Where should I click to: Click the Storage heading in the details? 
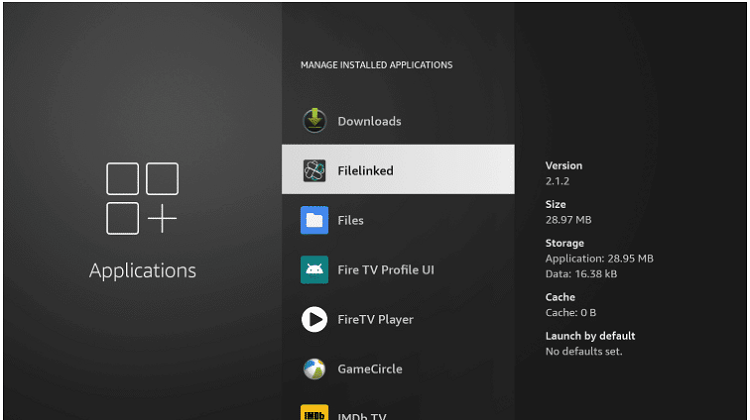point(564,243)
